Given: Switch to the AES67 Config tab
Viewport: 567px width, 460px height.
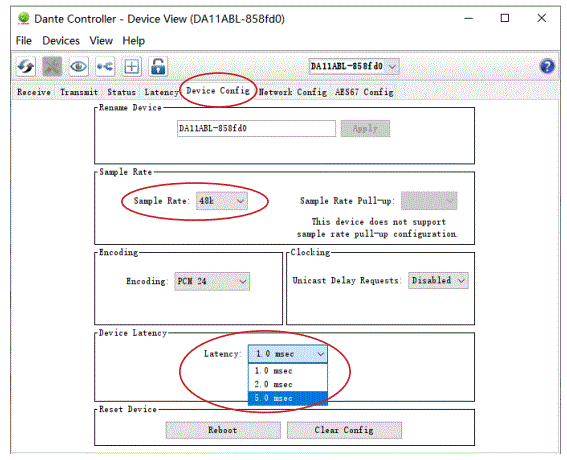Looking at the screenshot, I should coord(364,92).
